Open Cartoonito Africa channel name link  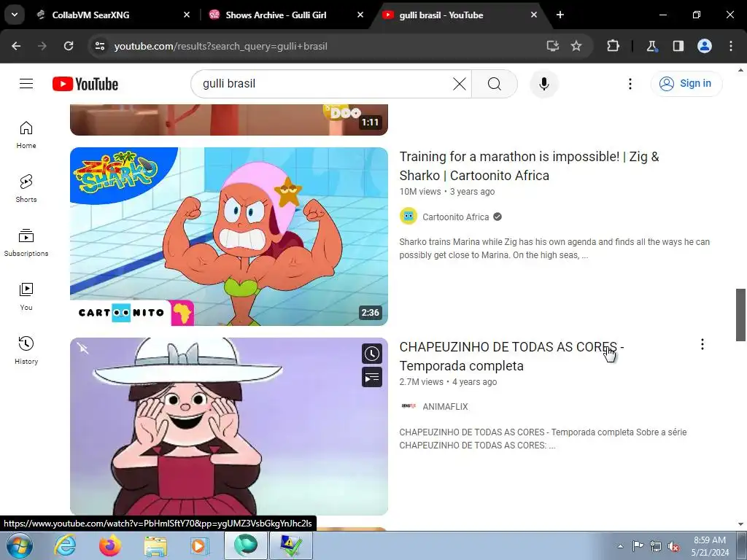point(455,217)
